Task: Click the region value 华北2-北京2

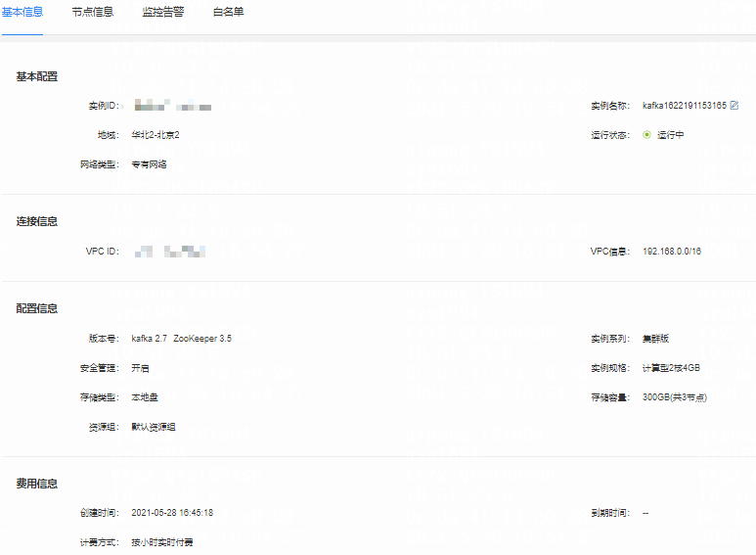Action: pos(156,135)
